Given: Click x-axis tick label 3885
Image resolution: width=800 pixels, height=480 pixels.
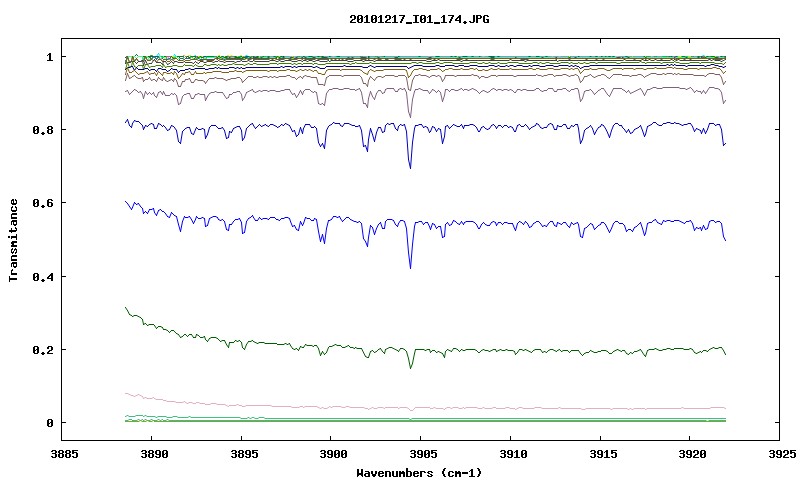Looking at the screenshot, I should [x=64, y=454].
